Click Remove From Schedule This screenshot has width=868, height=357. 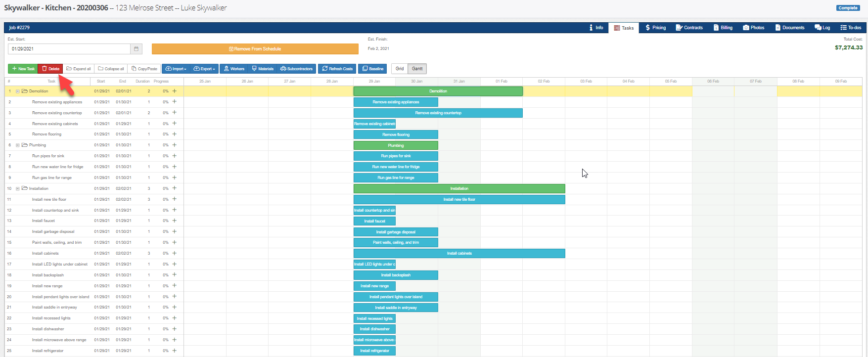(x=255, y=49)
